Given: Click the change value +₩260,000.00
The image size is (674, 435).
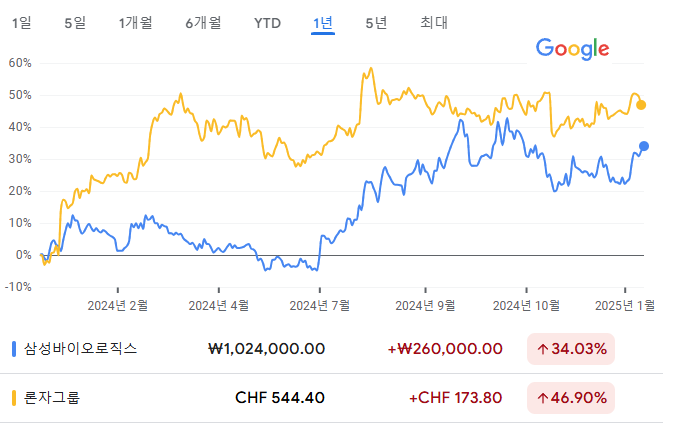Looking at the screenshot, I should 445,349.
